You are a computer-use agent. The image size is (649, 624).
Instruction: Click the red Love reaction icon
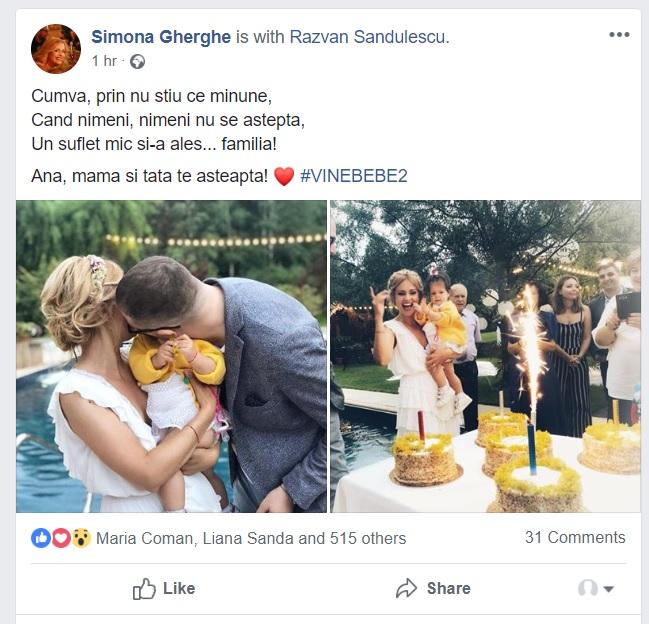pos(61,538)
